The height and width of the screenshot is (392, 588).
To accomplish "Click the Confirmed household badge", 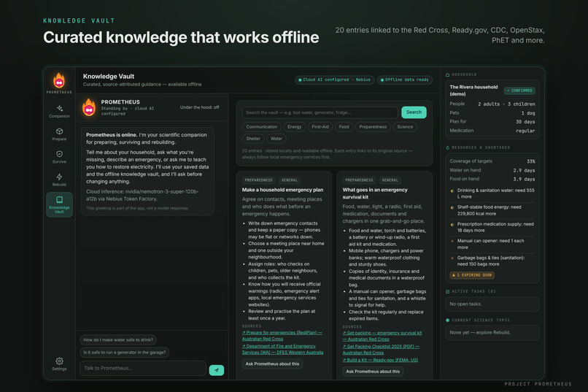I will tap(519, 91).
